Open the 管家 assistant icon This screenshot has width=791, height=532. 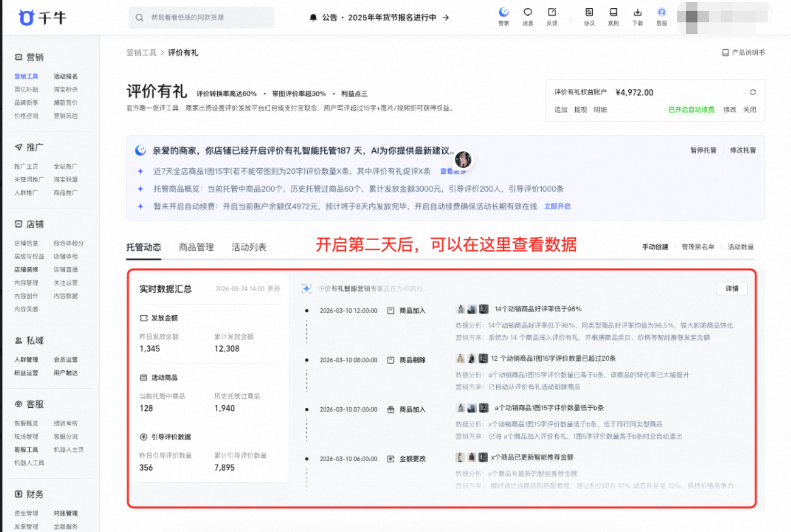pos(504,12)
